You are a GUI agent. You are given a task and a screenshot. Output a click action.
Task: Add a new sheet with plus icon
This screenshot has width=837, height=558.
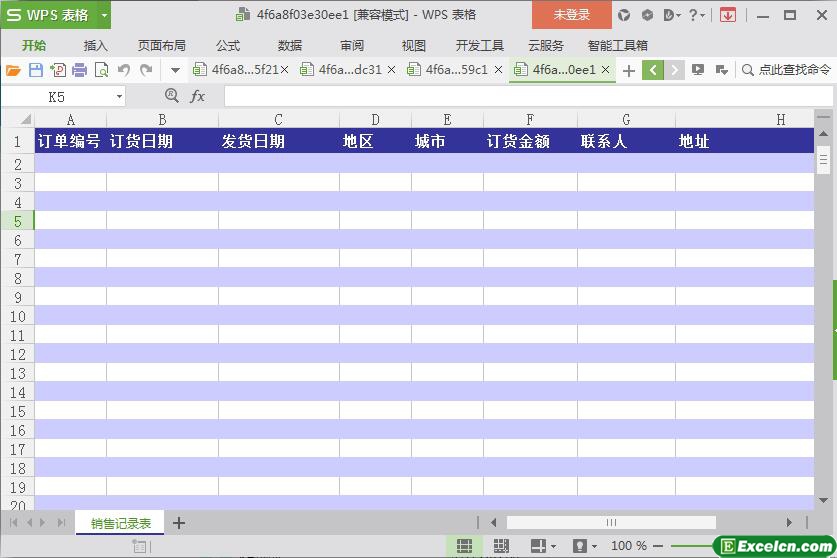coord(179,523)
